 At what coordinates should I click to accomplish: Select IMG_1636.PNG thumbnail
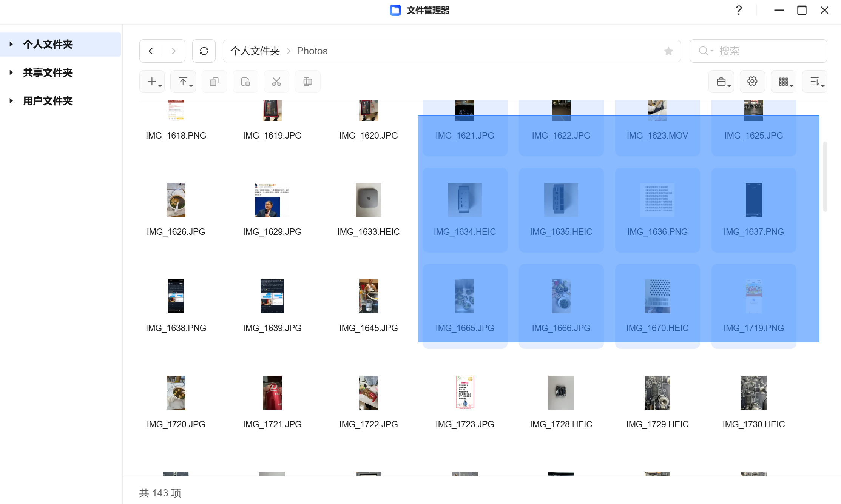pyautogui.click(x=657, y=200)
